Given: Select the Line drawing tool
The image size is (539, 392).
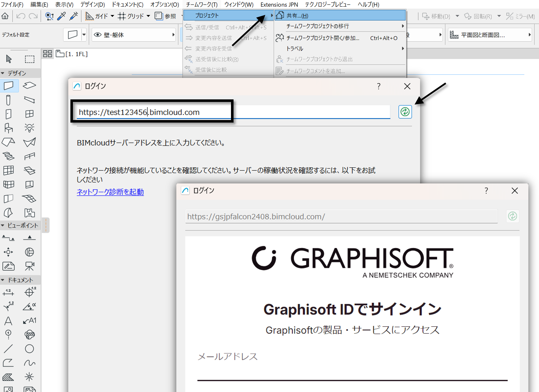Looking at the screenshot, I should (x=8, y=349).
